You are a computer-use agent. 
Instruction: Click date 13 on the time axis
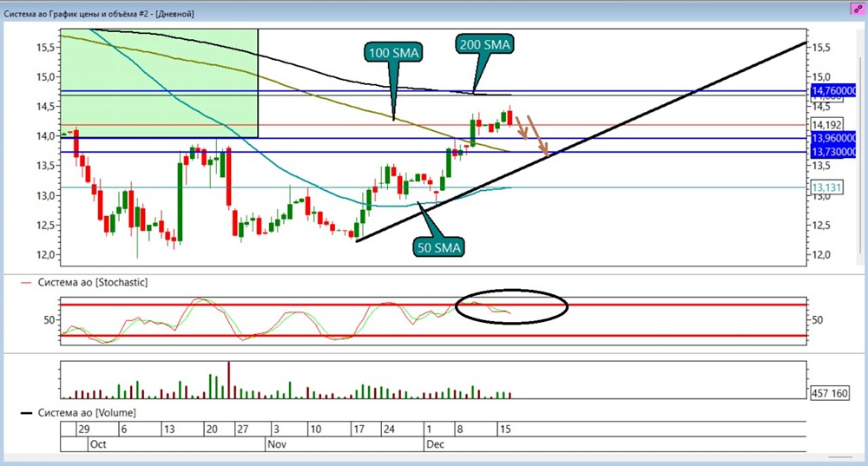[x=169, y=430]
